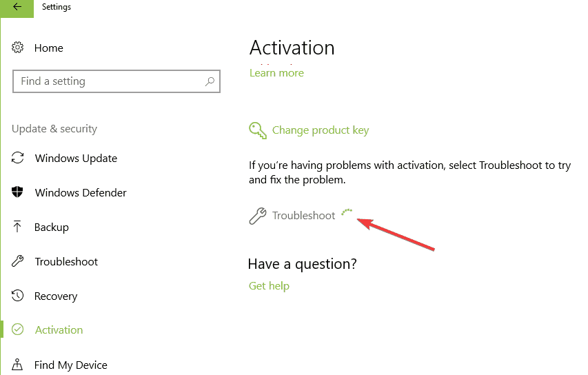Click the Find My Device icon
588x375 pixels.
17,365
